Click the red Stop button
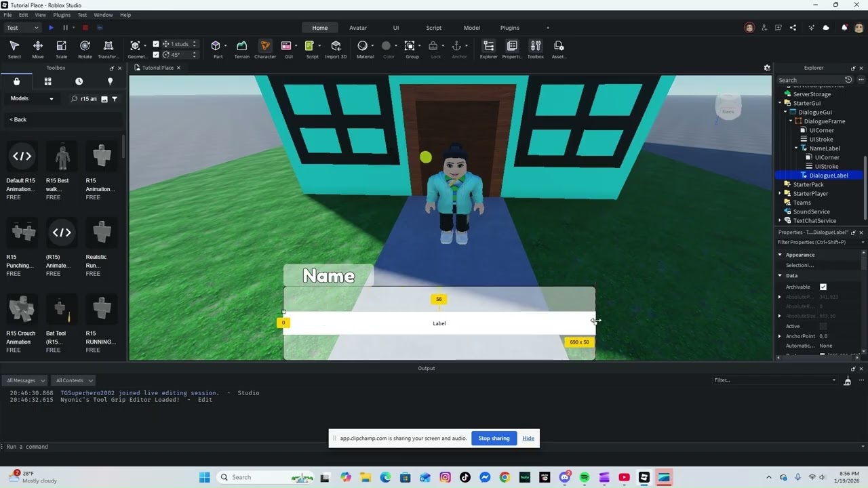This screenshot has height=488, width=868. coord(85,28)
